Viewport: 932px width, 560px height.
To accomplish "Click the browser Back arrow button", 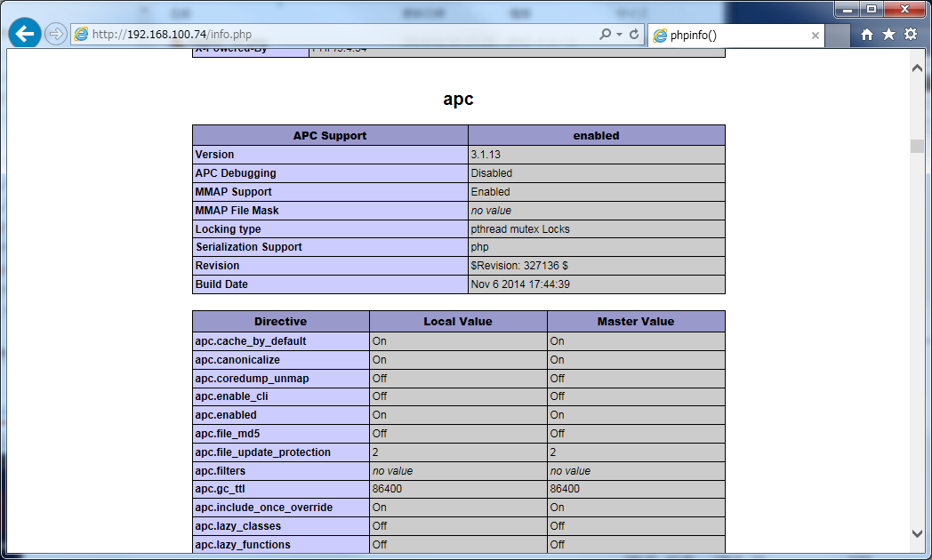I will point(25,34).
